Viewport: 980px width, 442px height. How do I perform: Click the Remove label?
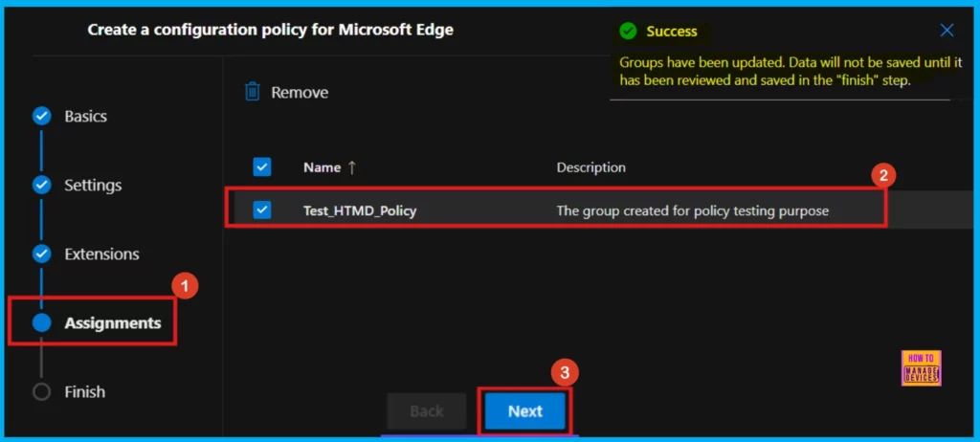(300, 93)
